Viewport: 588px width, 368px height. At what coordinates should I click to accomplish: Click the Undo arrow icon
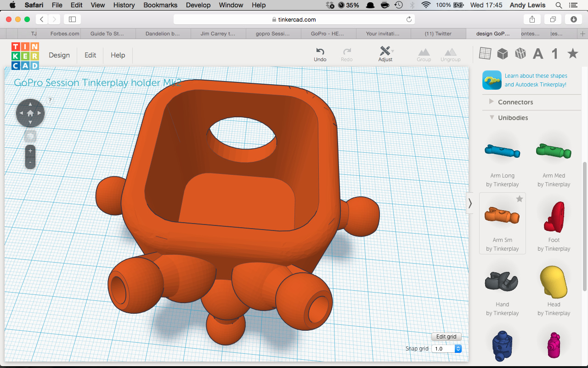tap(320, 51)
